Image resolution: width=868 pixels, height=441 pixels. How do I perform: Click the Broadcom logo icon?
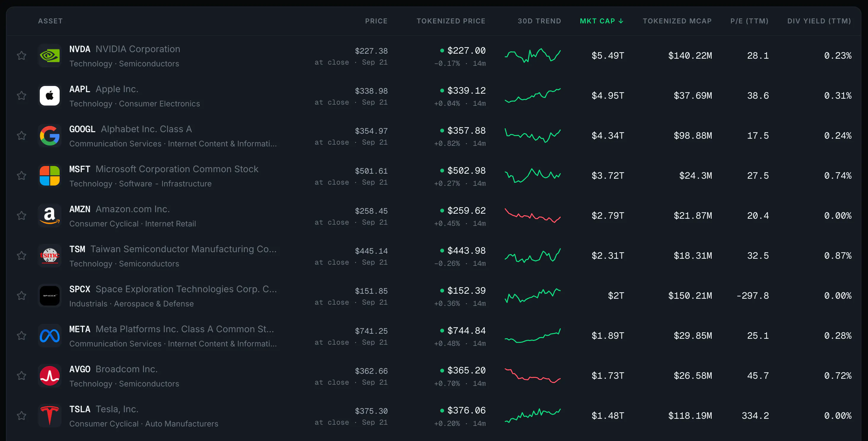pos(50,376)
